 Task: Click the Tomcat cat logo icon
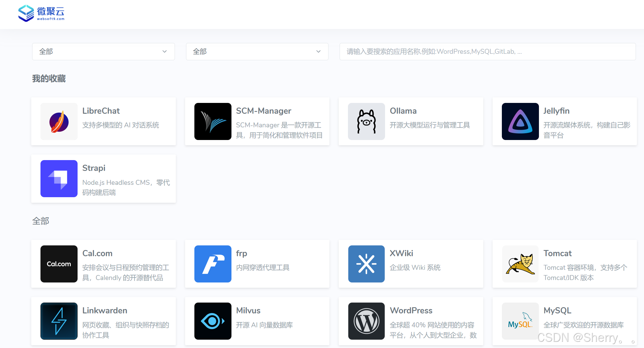(520, 264)
